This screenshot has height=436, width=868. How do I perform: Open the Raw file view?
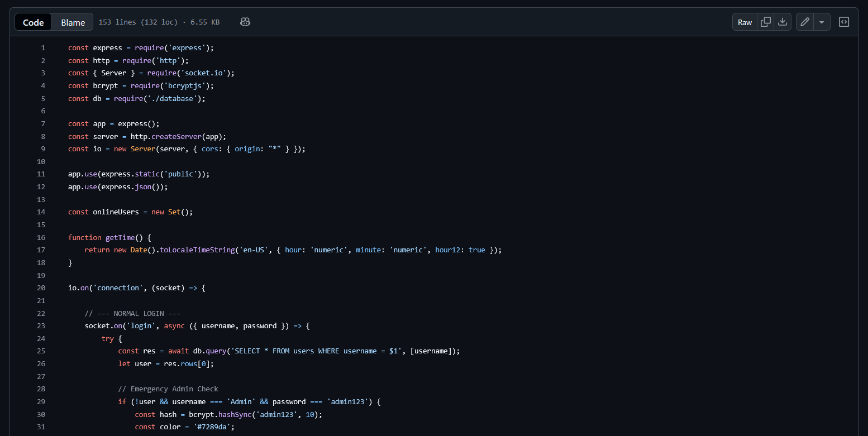tap(745, 22)
